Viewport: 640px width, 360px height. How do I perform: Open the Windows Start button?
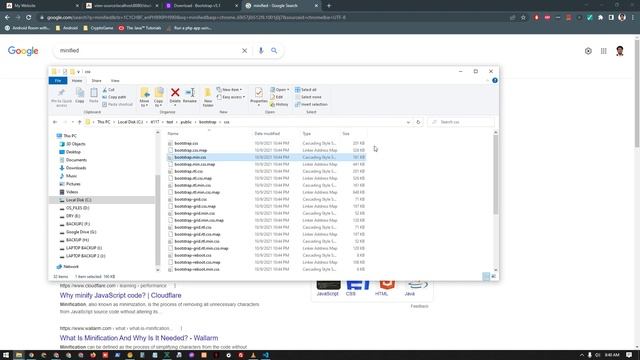(x=6, y=355)
